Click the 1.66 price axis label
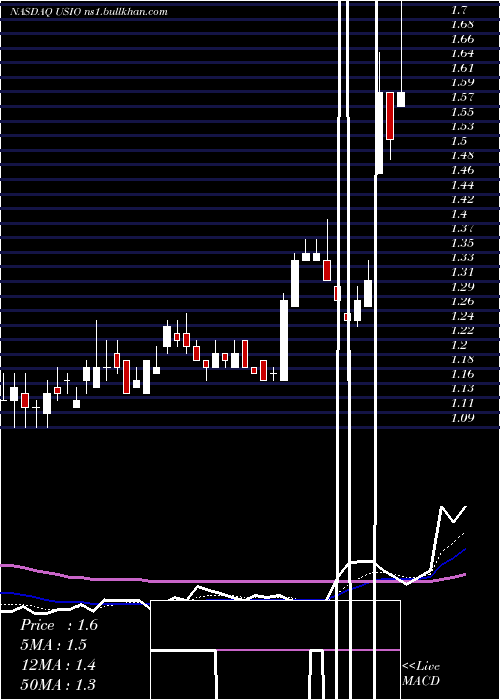 click(462, 39)
